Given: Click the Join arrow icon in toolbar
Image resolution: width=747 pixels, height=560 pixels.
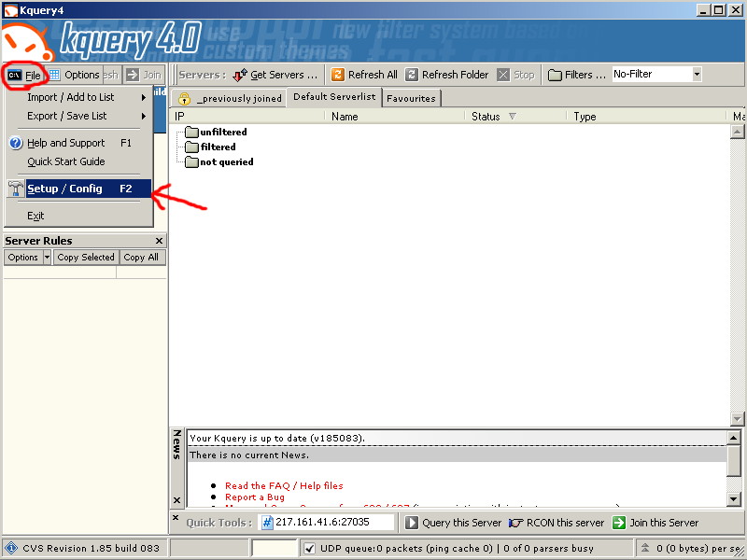Looking at the screenshot, I should click(133, 75).
